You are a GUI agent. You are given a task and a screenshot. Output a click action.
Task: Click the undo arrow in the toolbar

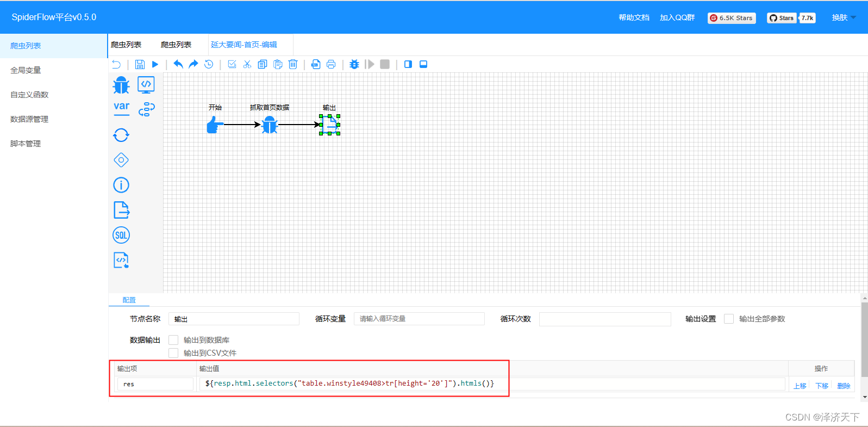[178, 64]
